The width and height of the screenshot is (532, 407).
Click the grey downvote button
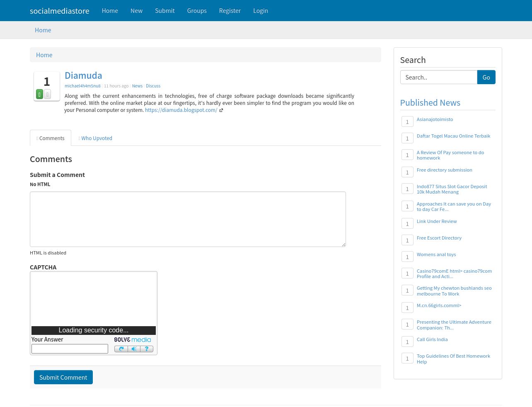[x=47, y=94]
